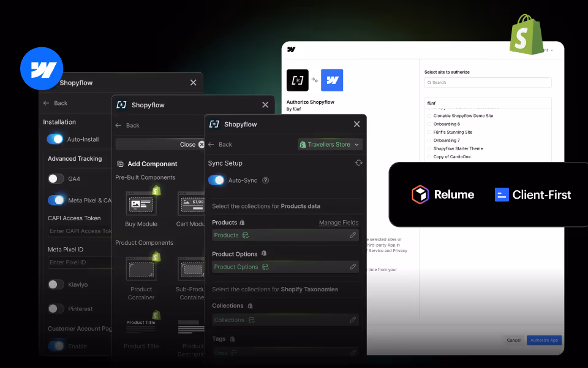Viewport: 588px width, 368px height.
Task: Select the Product Title component thumbnail
Action: (x=141, y=326)
